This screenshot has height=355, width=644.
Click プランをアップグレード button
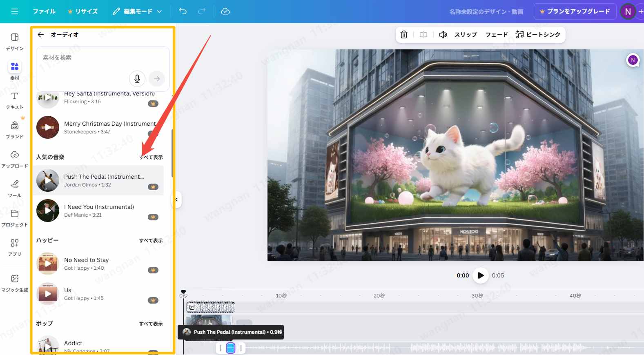click(575, 11)
